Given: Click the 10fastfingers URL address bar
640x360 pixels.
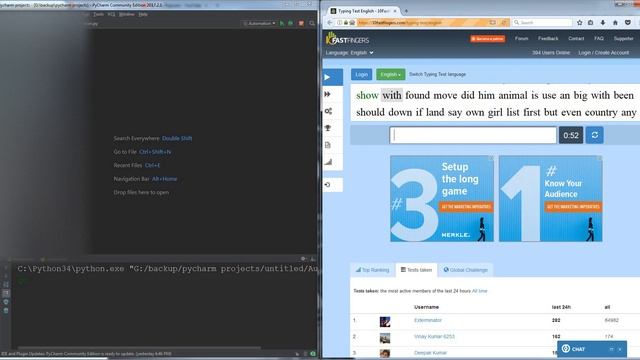Looking at the screenshot, I should pos(422,22).
